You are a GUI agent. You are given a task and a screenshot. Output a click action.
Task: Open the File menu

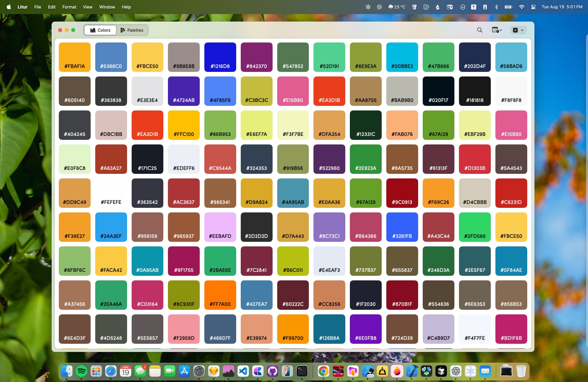click(x=38, y=7)
